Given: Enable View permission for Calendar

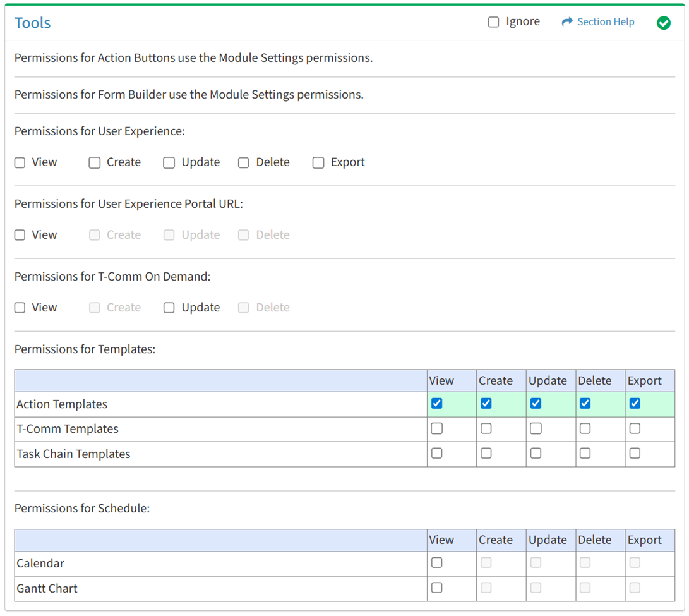Looking at the screenshot, I should click(x=436, y=563).
